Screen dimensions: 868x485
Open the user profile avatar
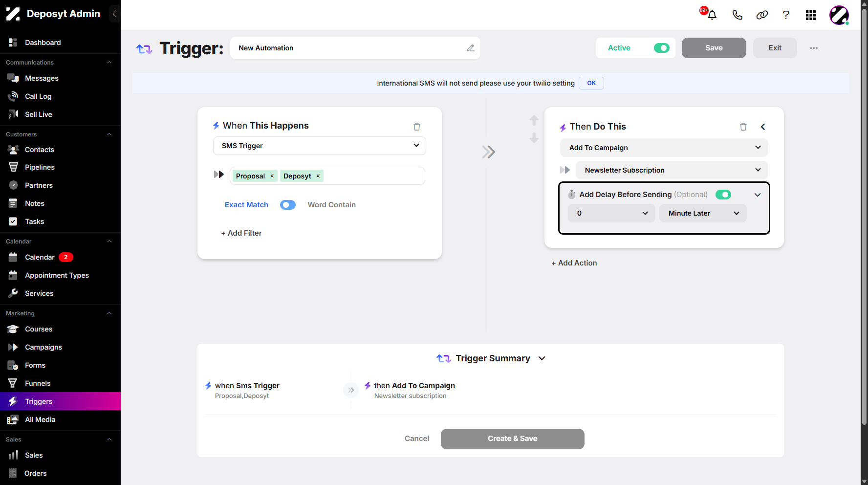(x=839, y=15)
